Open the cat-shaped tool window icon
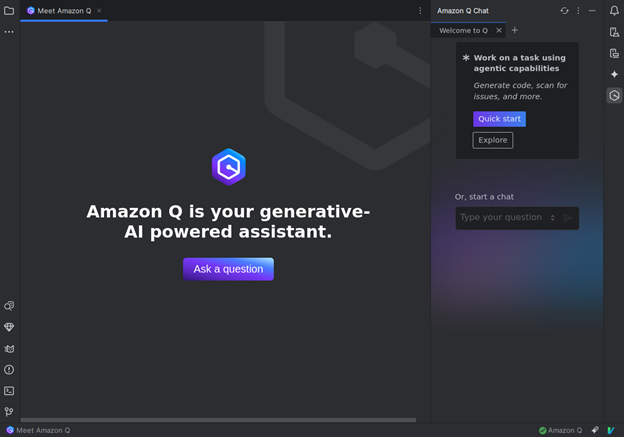 pos(9,349)
